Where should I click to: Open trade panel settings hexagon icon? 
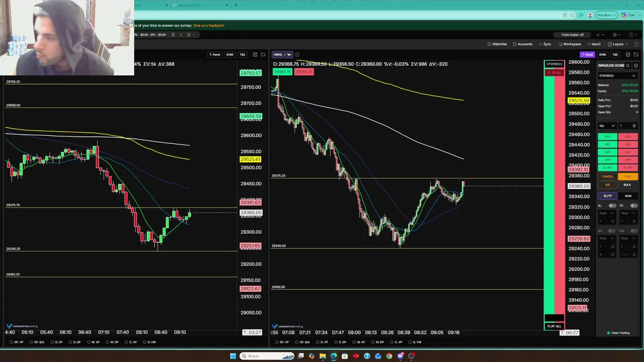coord(636,65)
